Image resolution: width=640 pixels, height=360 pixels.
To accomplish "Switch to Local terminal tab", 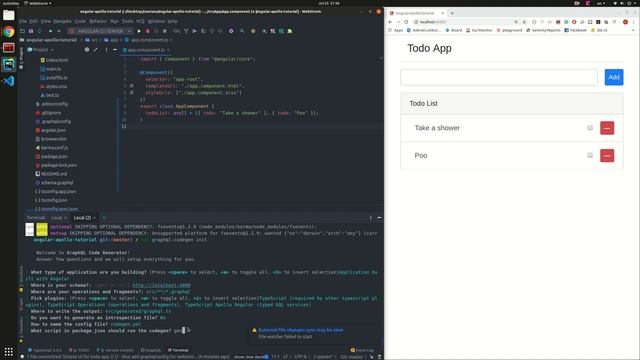I will (57, 218).
